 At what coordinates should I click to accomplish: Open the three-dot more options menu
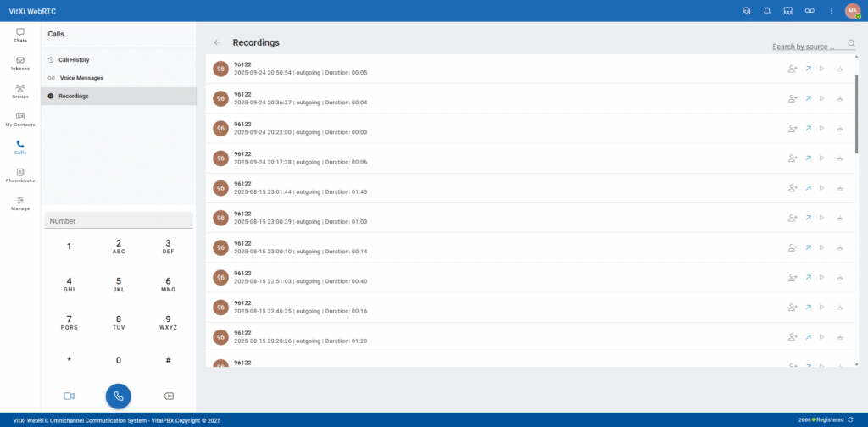[831, 11]
